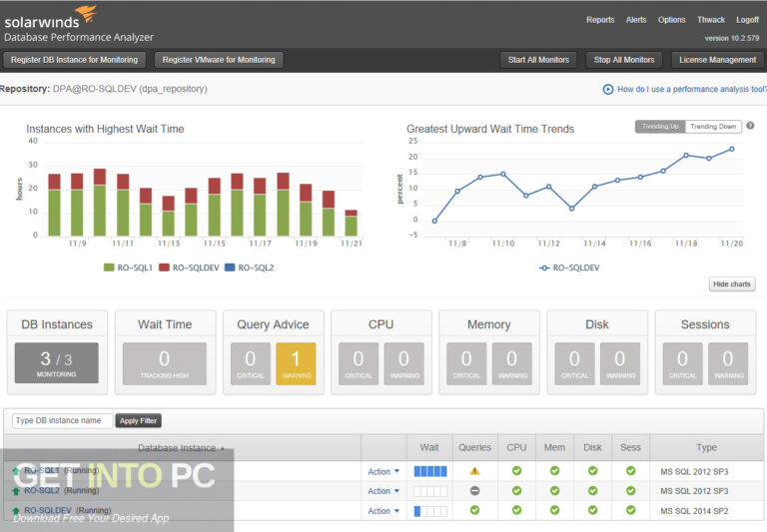Click Apply Filter button
This screenshot has width=767, height=532.
pyautogui.click(x=139, y=420)
